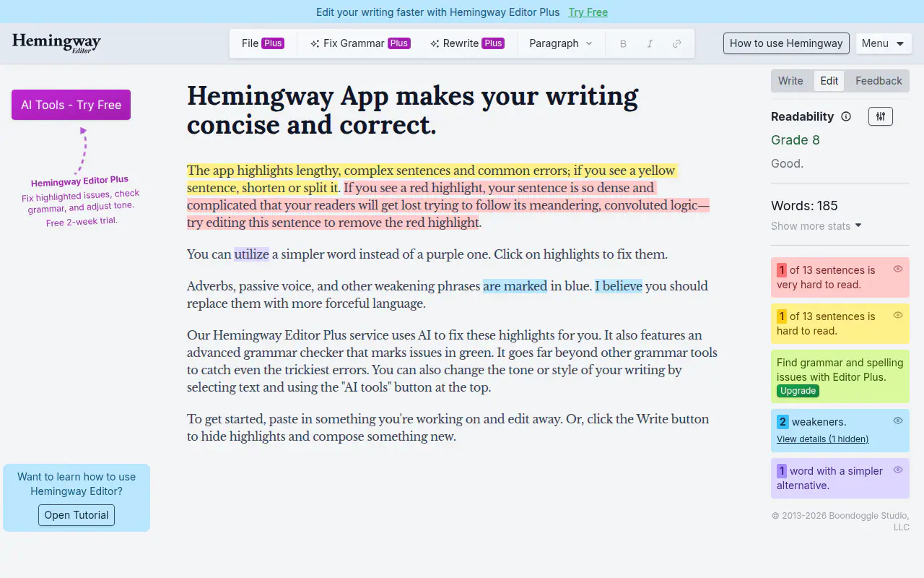Click How to use Hemingway button
Viewport: 924px width, 578px height.
pyautogui.click(x=786, y=43)
